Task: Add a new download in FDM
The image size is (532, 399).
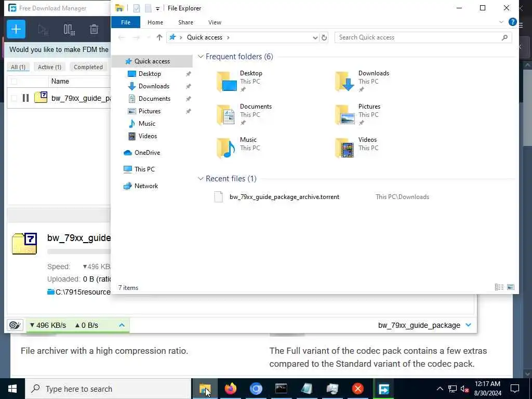Action: pyautogui.click(x=16, y=29)
